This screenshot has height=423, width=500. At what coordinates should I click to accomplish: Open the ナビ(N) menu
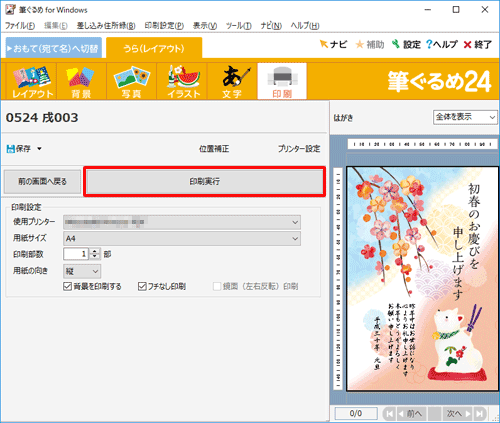click(271, 26)
